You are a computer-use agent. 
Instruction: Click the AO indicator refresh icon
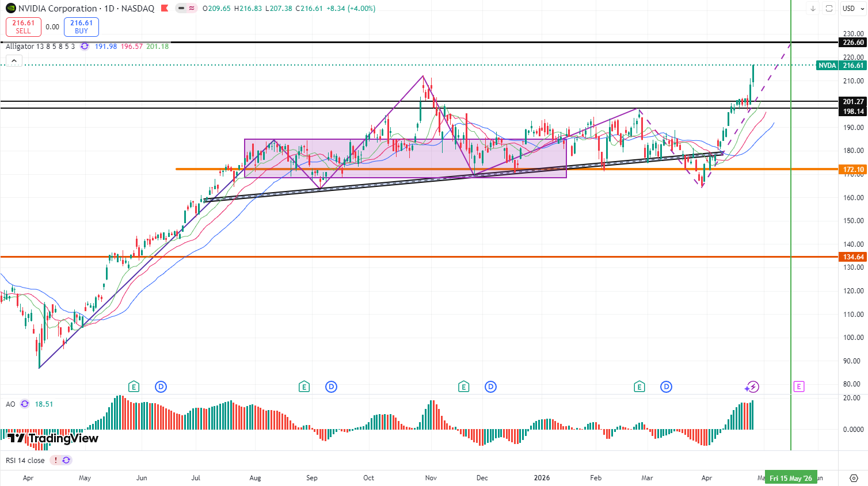click(25, 404)
